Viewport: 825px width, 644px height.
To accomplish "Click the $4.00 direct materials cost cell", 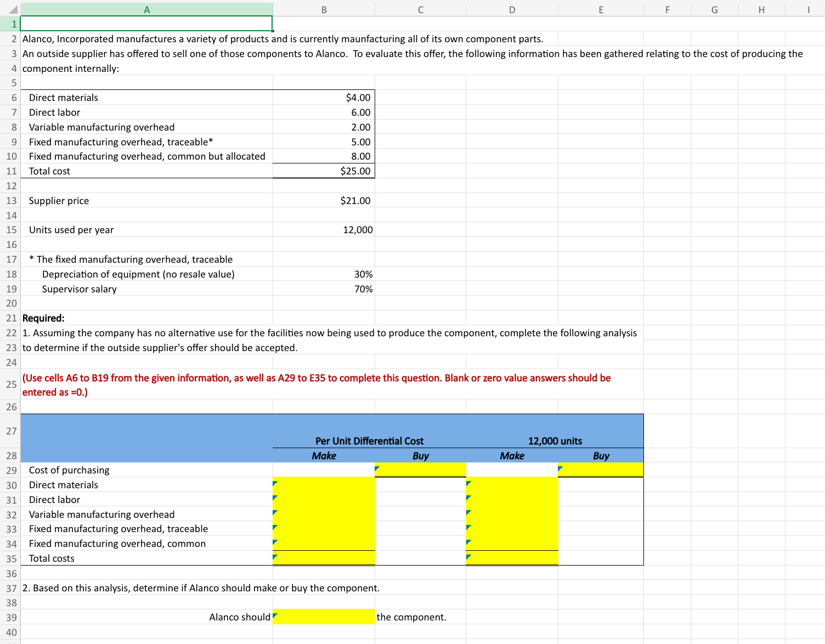I will pos(324,98).
